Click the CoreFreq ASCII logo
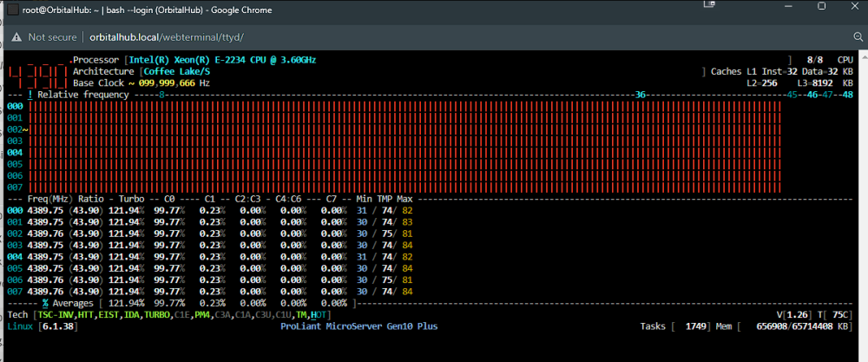 [37, 72]
